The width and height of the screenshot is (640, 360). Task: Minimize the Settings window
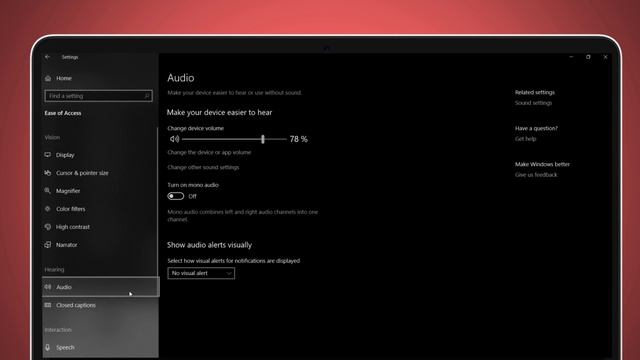[571, 57]
